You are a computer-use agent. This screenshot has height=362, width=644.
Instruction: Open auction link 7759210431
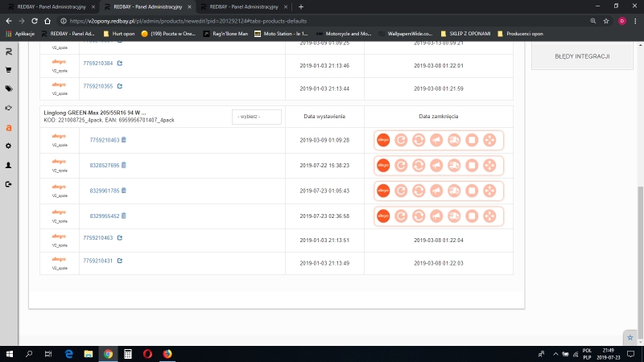tap(98, 261)
